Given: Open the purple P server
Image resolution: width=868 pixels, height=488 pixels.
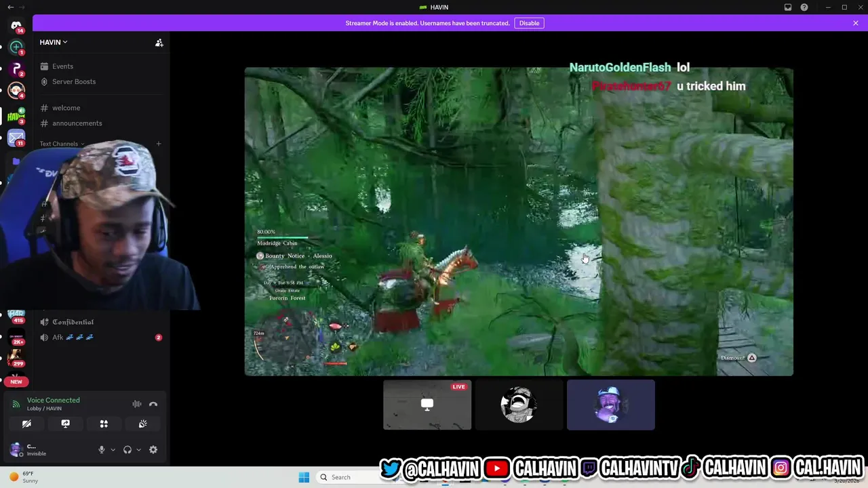Looking at the screenshot, I should pos(16,69).
